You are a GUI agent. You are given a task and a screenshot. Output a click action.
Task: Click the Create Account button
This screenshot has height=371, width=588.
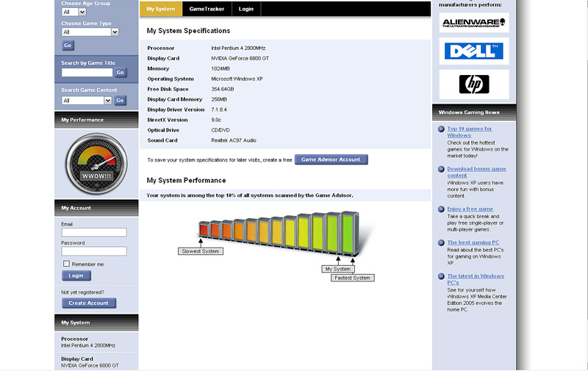(x=89, y=303)
